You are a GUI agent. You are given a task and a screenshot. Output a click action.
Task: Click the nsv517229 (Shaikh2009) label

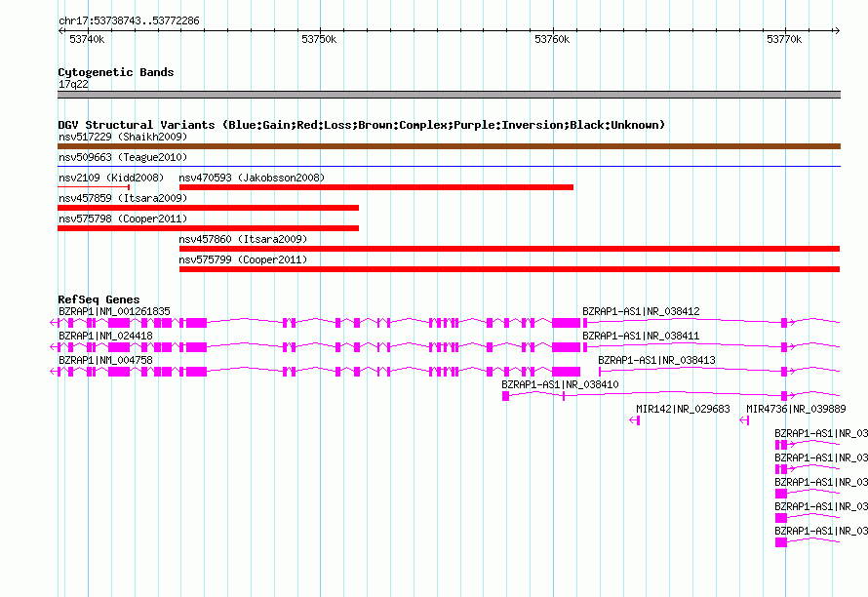(123, 137)
